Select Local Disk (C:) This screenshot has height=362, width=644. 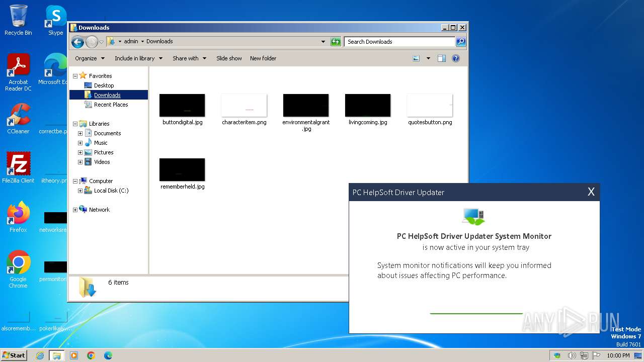coord(111,191)
